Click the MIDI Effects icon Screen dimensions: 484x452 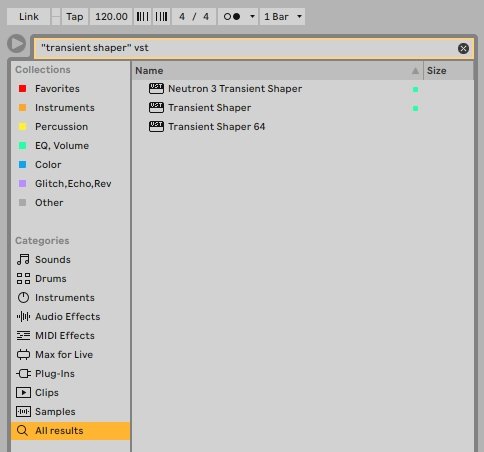[x=23, y=335]
